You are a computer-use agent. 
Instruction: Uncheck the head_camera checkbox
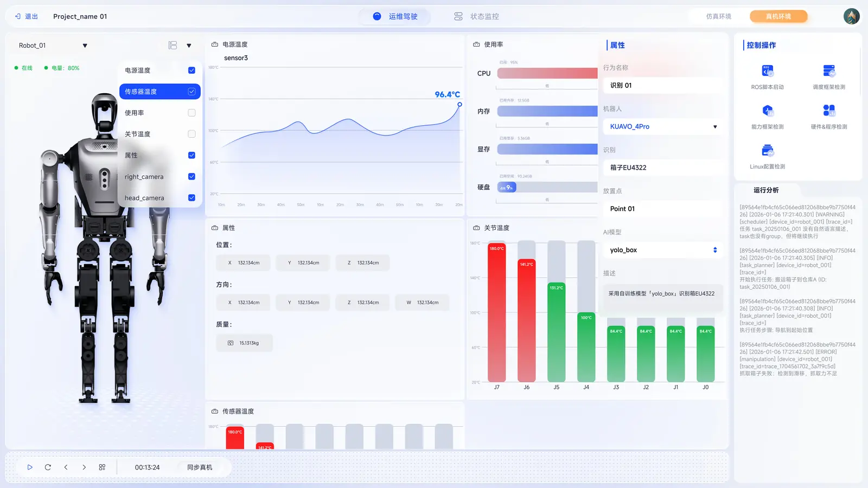(x=192, y=198)
